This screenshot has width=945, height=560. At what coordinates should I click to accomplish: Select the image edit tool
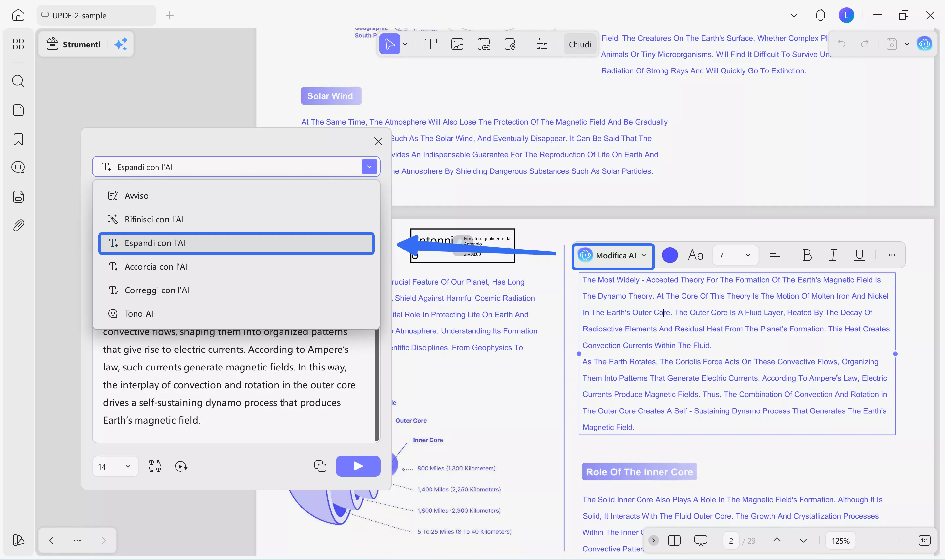click(x=457, y=44)
